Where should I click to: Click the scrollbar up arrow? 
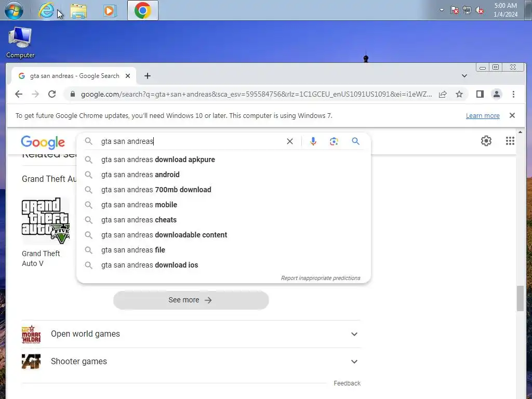point(520,132)
